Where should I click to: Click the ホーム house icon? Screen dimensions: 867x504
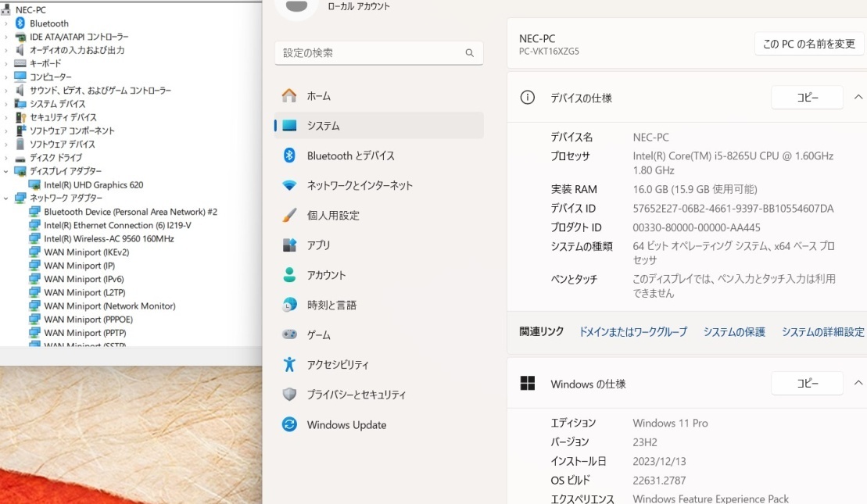289,95
